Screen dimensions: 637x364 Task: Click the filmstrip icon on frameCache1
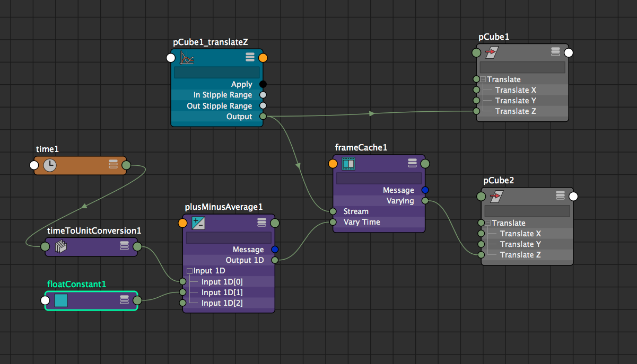(348, 163)
